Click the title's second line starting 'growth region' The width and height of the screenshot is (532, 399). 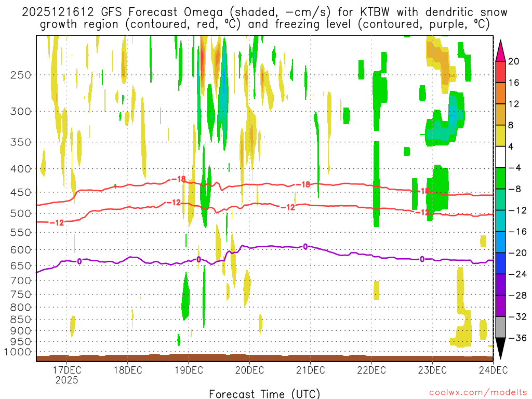click(x=264, y=24)
